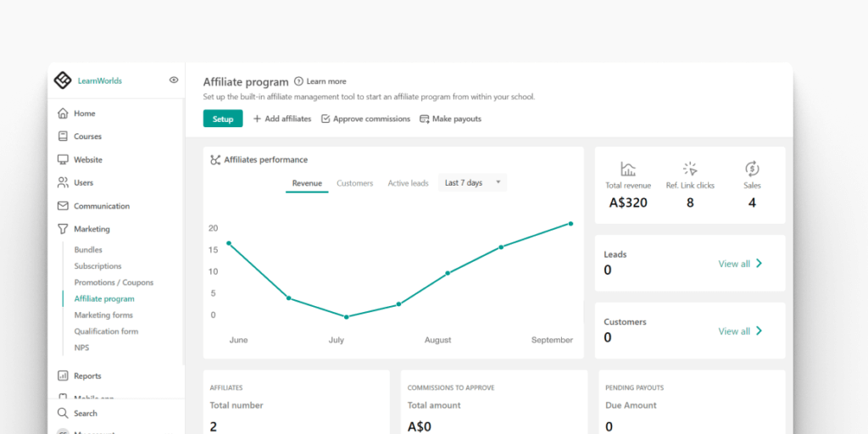Open Promotions / Coupons
Viewport: 868px width, 434px height.
(x=114, y=282)
